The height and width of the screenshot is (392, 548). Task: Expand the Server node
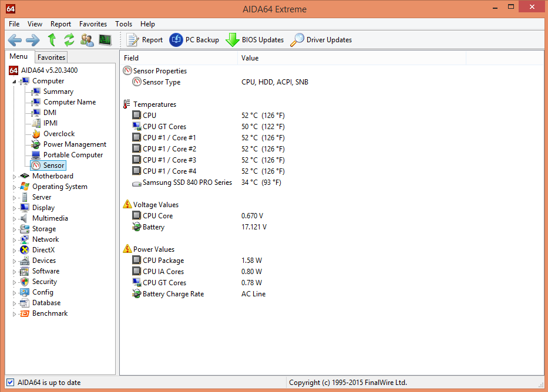pos(14,198)
